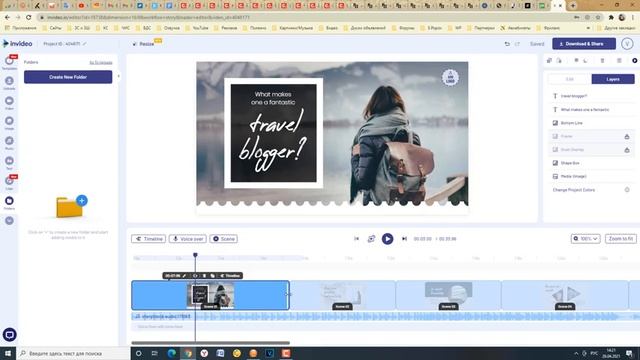The height and width of the screenshot is (360, 640).
Task: Click the Voice over button
Action: coord(188,239)
